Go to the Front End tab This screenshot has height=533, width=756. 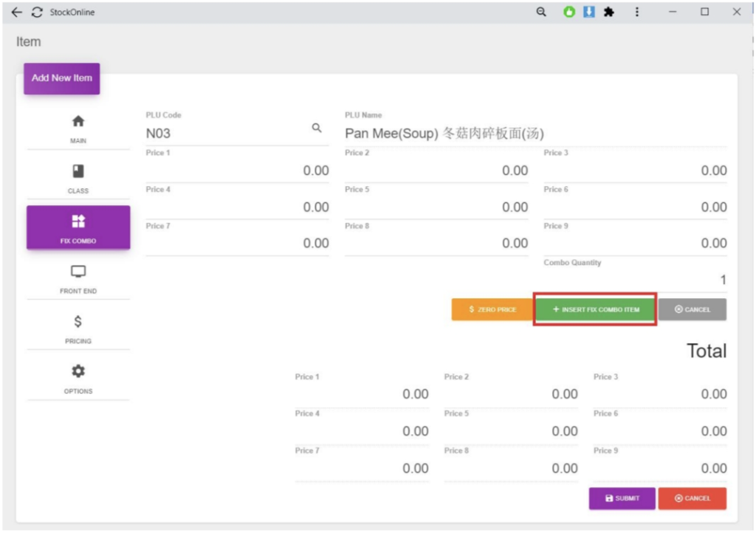(78, 279)
